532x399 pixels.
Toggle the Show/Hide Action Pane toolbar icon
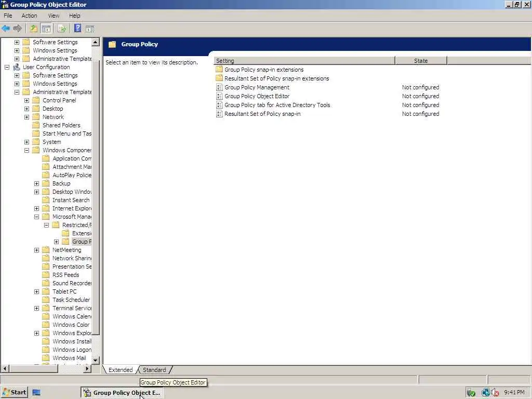89,29
